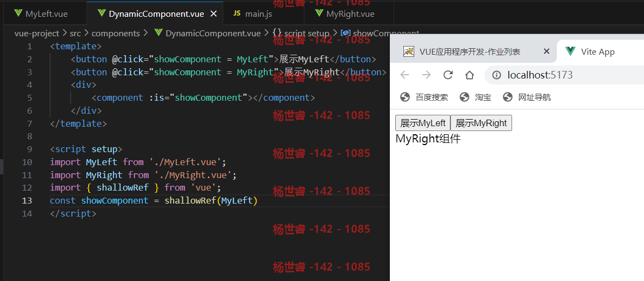
Task: Click Vue icon on MyRight.vue tab
Action: [x=319, y=14]
